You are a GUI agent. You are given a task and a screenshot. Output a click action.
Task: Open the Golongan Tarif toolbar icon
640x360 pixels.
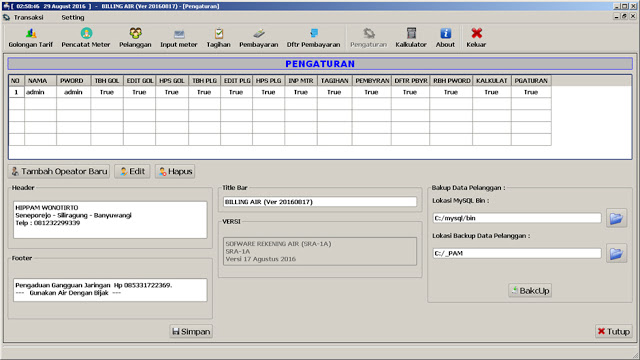point(31,38)
